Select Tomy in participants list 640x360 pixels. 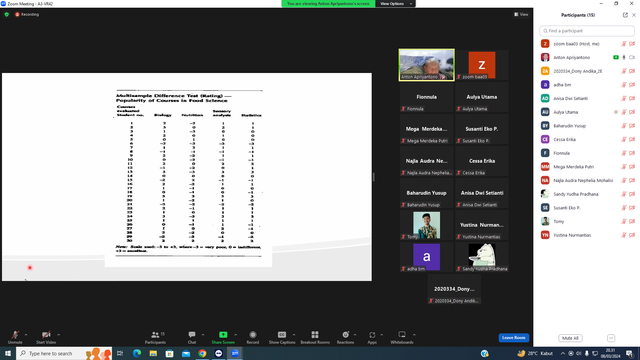coord(587,221)
